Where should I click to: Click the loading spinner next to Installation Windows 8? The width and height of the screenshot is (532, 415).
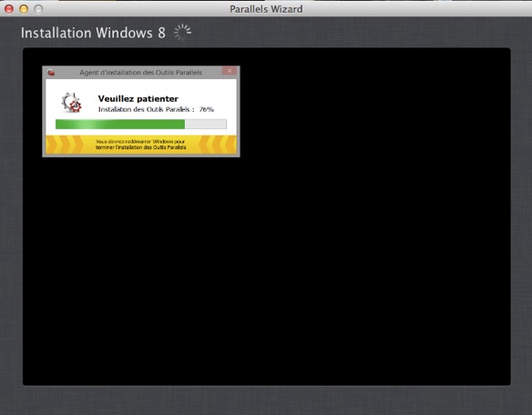click(x=182, y=33)
